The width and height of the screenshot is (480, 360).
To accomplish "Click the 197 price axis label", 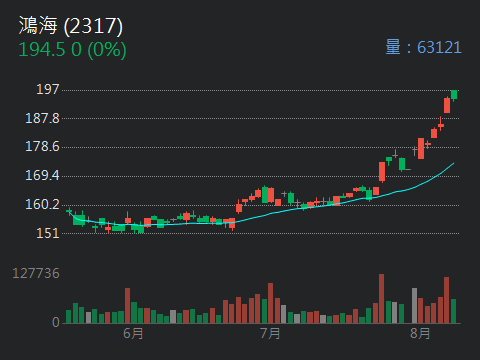I will pyautogui.click(x=48, y=89).
